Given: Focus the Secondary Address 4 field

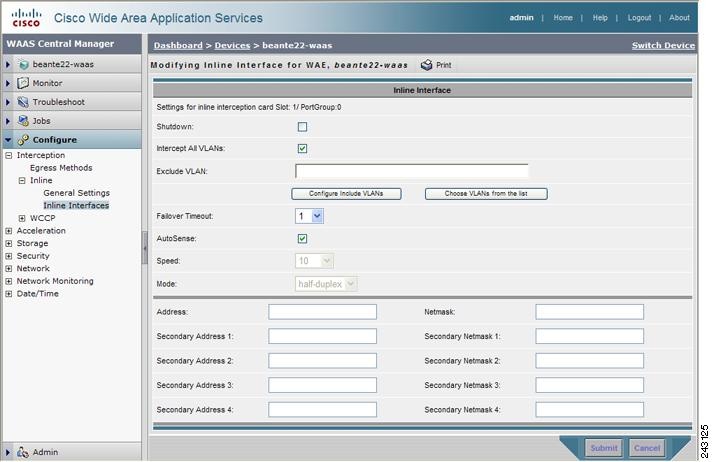Looking at the screenshot, I should tap(322, 409).
